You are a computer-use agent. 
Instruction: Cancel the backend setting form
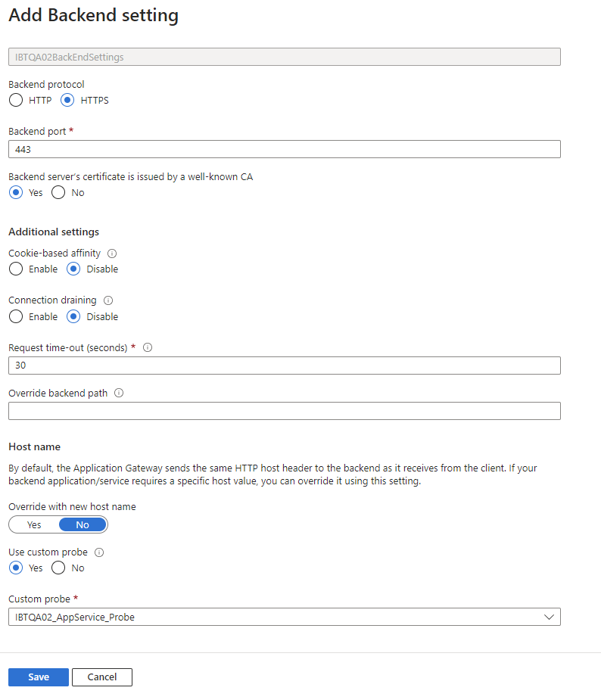(101, 677)
